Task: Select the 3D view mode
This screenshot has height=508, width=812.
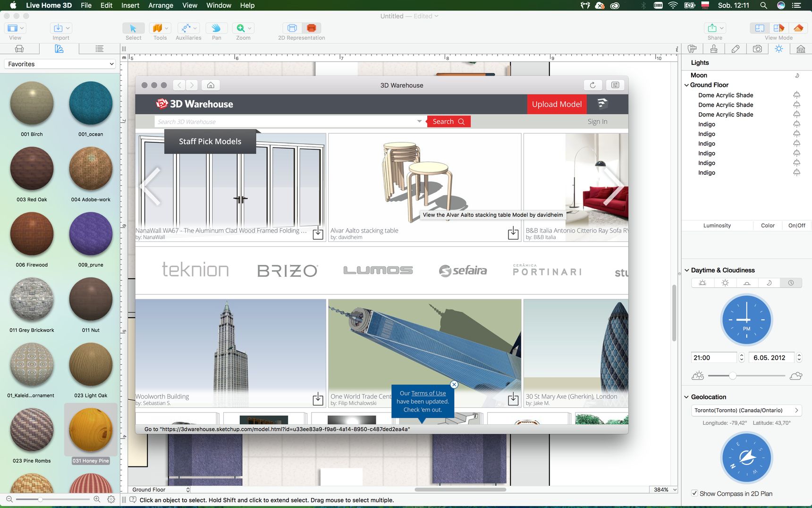Action: 798,28
